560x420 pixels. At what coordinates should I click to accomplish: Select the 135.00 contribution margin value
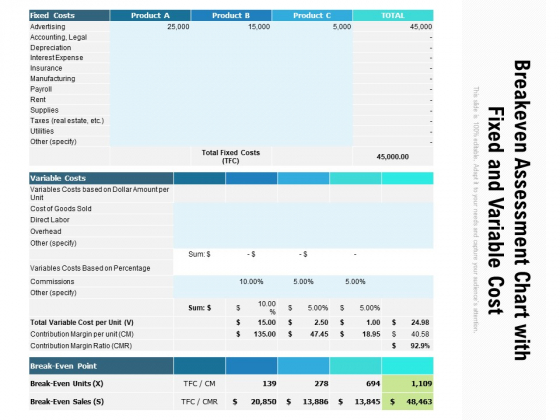coord(265,334)
